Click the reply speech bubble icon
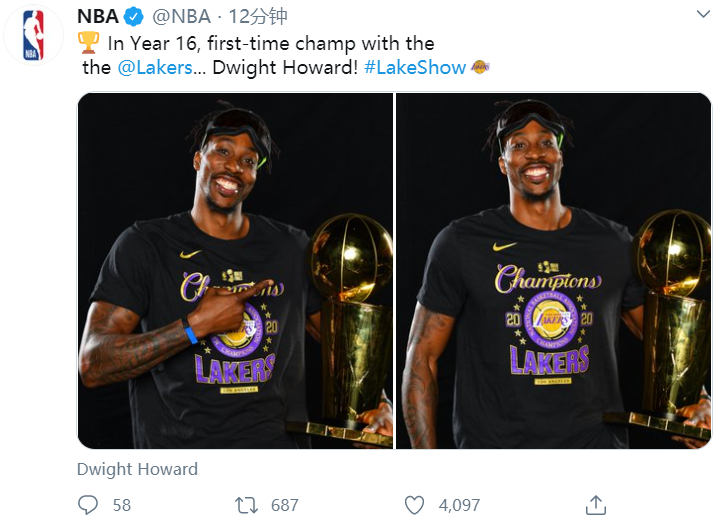The image size is (727, 521). point(88,505)
